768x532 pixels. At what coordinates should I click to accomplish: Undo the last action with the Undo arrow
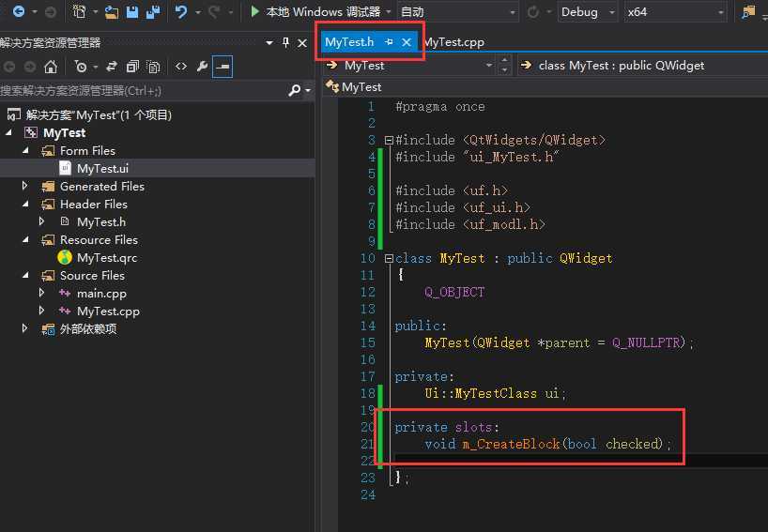point(181,12)
